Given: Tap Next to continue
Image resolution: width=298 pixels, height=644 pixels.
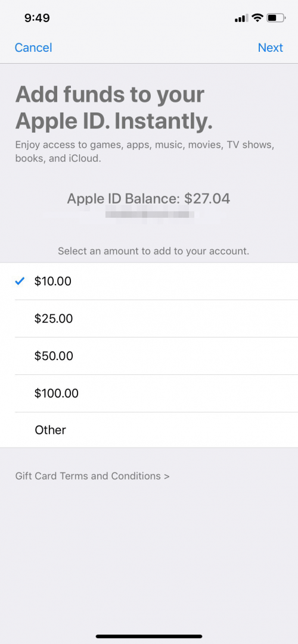Looking at the screenshot, I should pyautogui.click(x=271, y=48).
